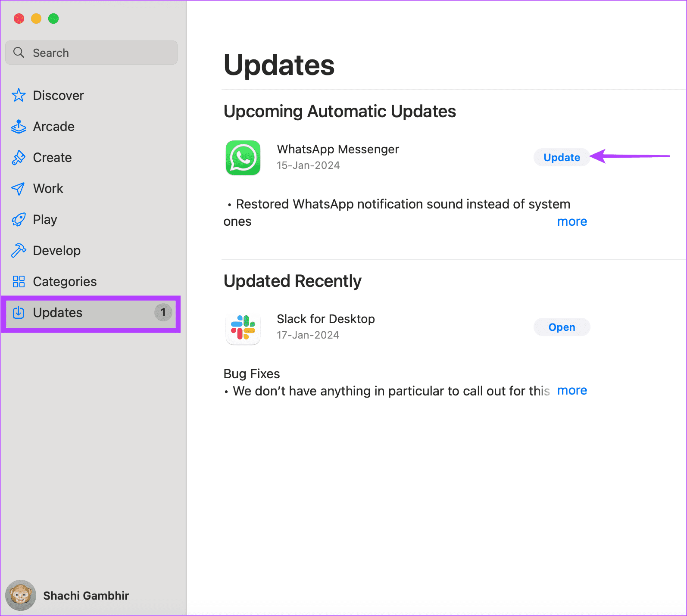
Task: Update WhatsApp Messenger
Action: (x=562, y=158)
